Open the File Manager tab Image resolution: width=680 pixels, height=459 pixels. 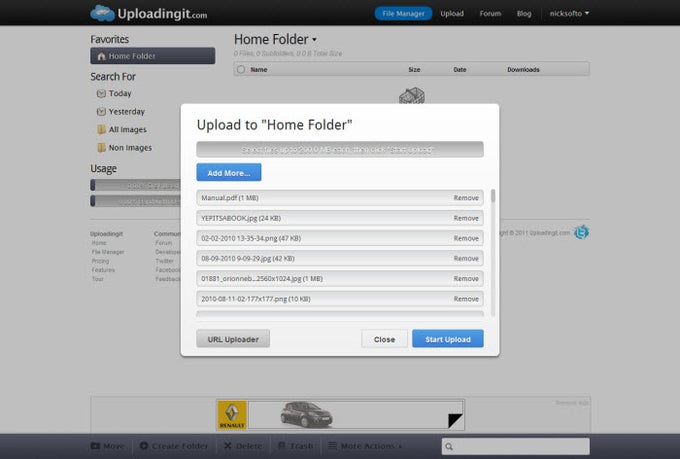403,13
